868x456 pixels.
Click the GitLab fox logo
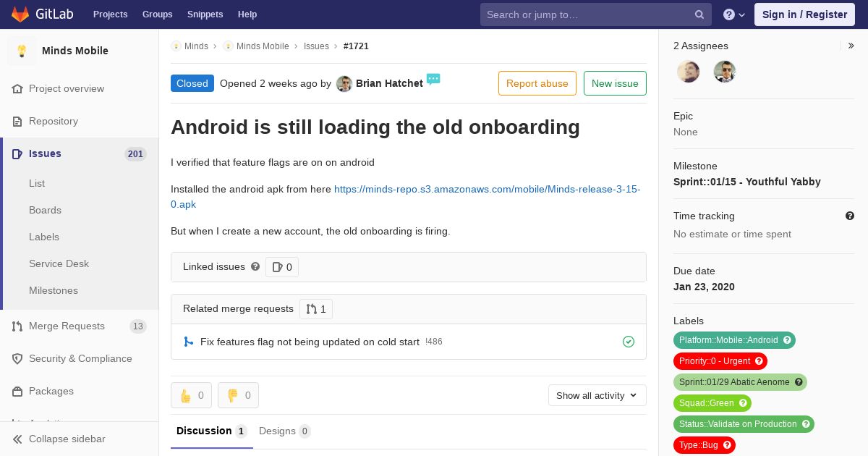[x=21, y=14]
